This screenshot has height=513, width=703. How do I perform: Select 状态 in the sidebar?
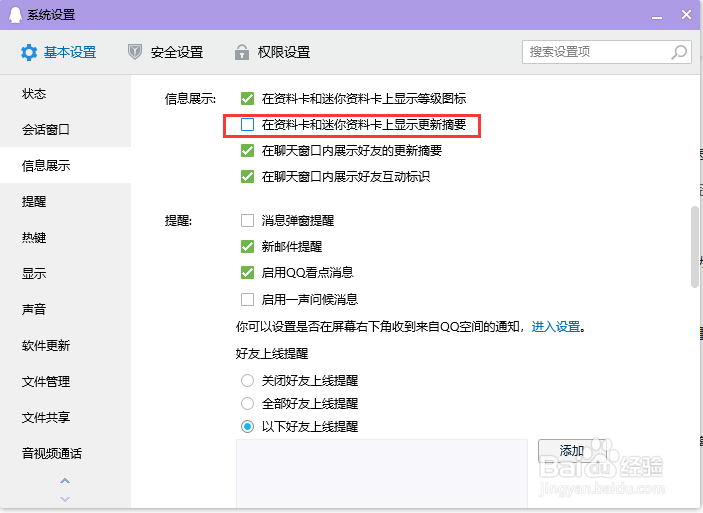coord(65,93)
